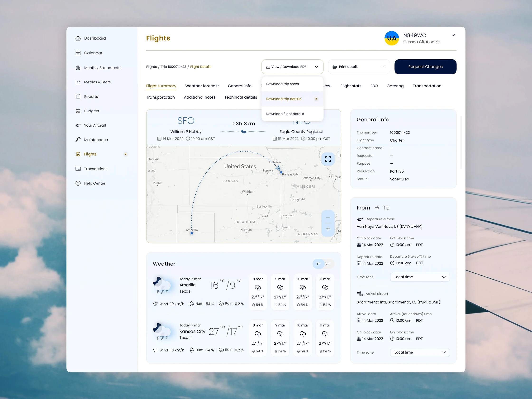Open the departure Time zone Local time dropdown

420,277
